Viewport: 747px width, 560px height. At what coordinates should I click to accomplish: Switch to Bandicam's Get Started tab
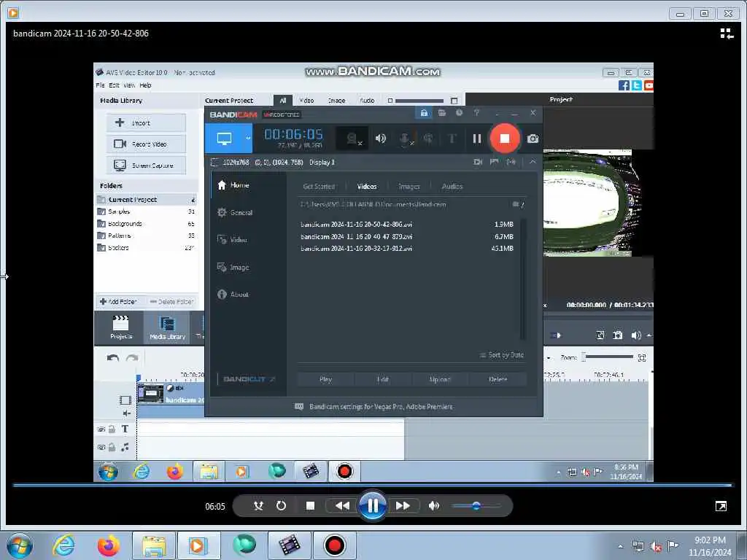[319, 186]
